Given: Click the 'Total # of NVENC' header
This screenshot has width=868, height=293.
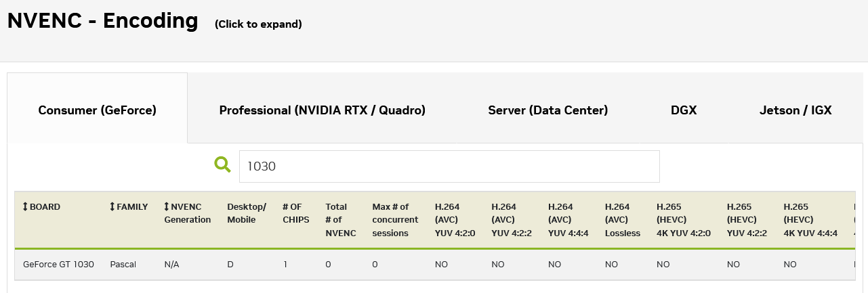Looking at the screenshot, I should [337, 220].
